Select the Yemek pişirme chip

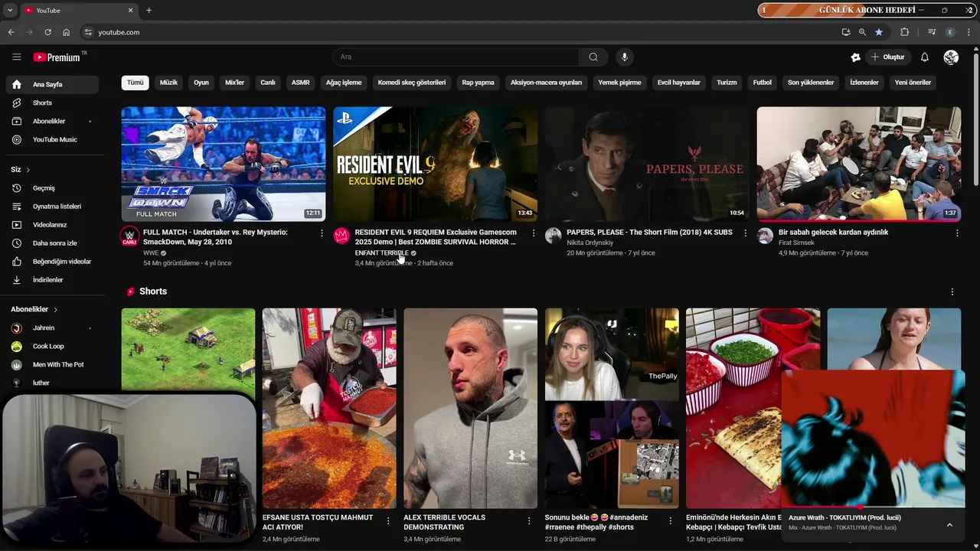coord(619,83)
